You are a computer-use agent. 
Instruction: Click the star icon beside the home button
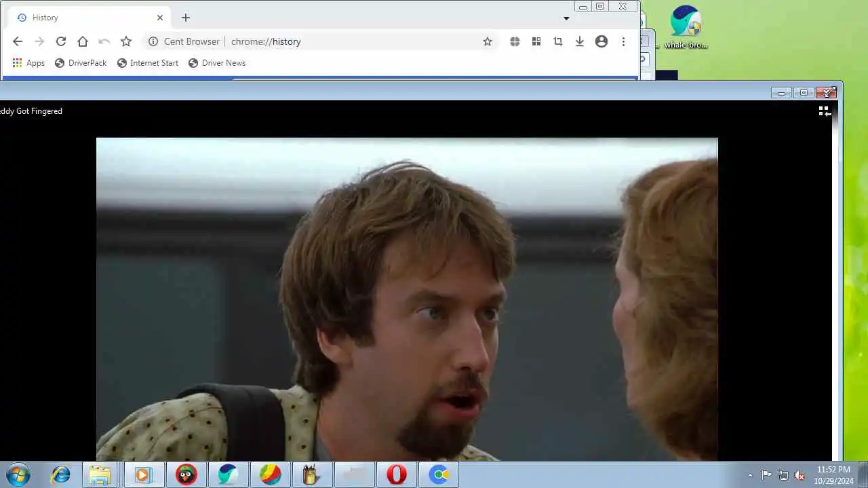point(126,41)
